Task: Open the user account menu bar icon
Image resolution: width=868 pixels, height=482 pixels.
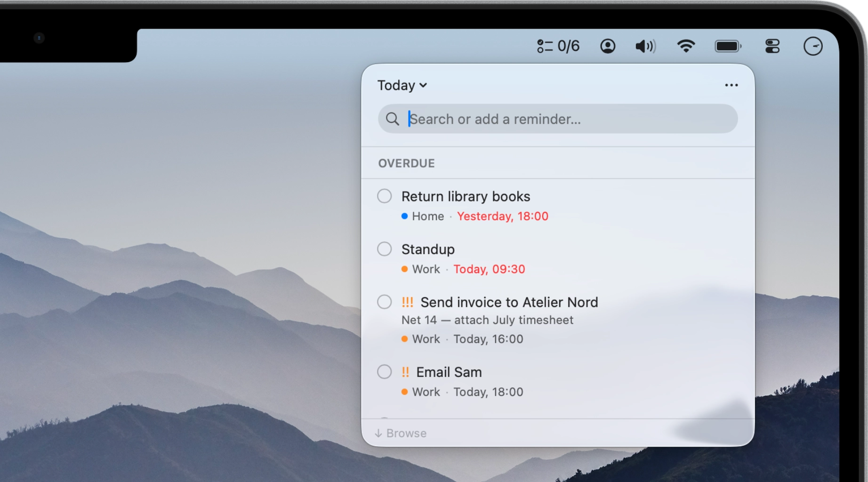Action: click(x=608, y=46)
